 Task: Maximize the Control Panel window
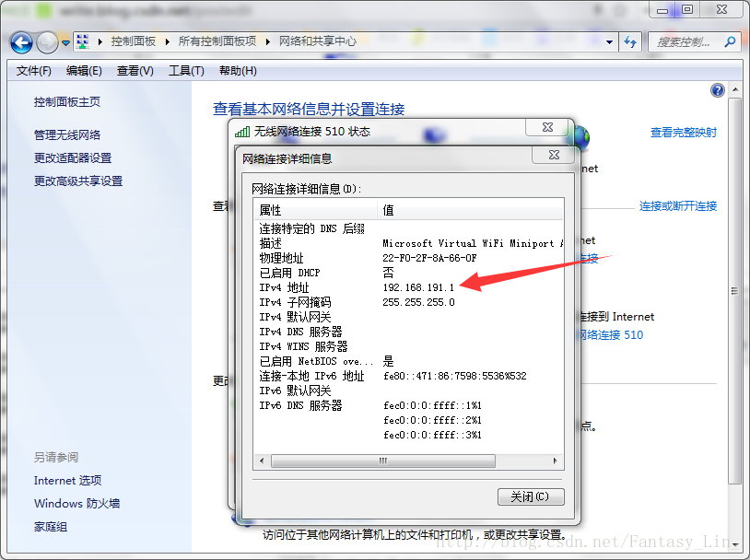click(687, 9)
